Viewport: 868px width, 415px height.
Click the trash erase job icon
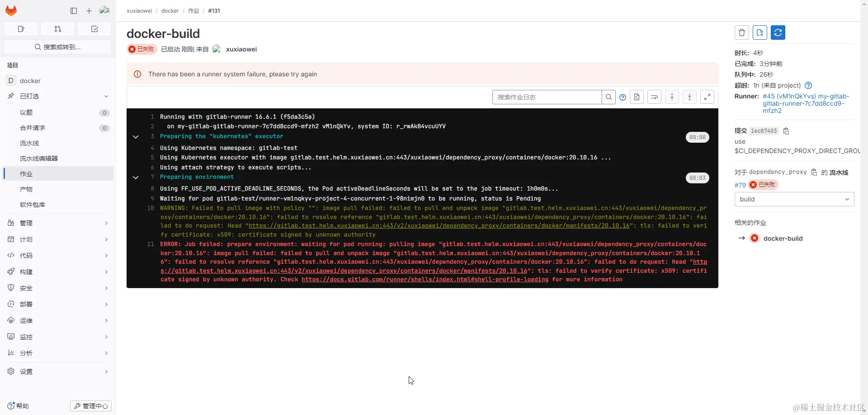[742, 33]
